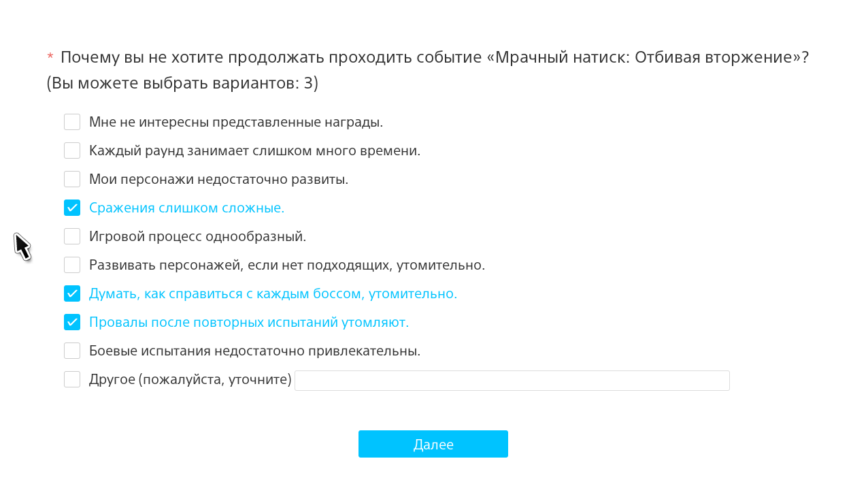Select 'Развивать персонажей... утомительно' checkbox
868x478 pixels.
[x=72, y=265]
